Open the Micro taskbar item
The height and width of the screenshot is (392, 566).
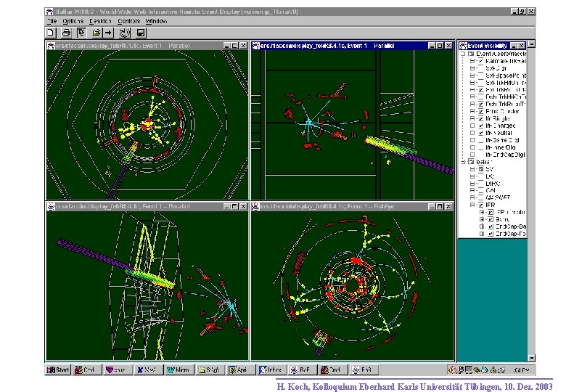(x=179, y=369)
